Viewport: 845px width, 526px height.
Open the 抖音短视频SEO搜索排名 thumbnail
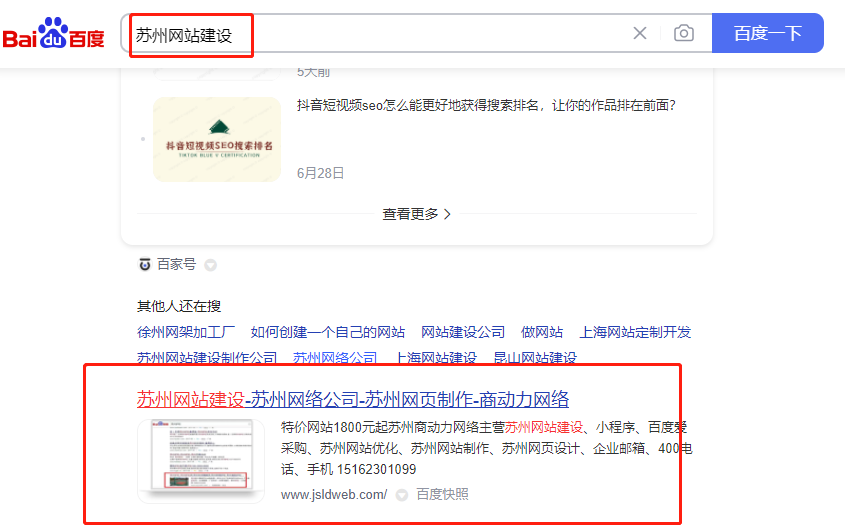point(217,139)
